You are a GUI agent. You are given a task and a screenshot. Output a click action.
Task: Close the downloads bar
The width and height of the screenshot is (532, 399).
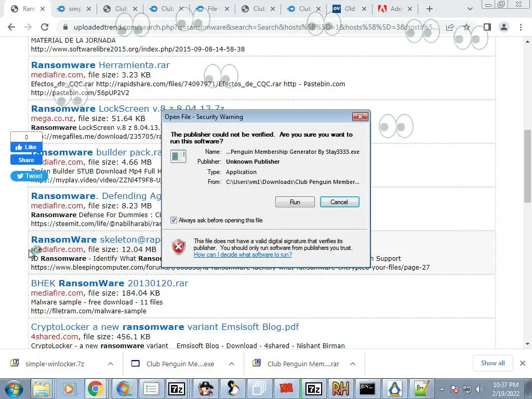(x=523, y=363)
